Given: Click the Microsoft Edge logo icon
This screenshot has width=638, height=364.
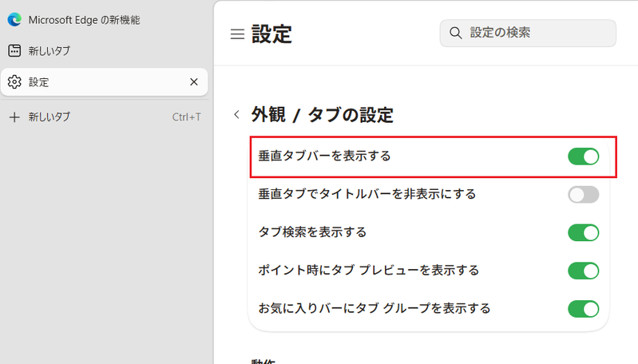Looking at the screenshot, I should 14,19.
